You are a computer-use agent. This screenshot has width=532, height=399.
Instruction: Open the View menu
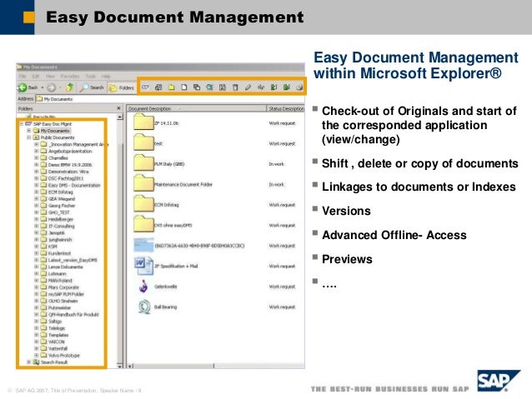50,77
